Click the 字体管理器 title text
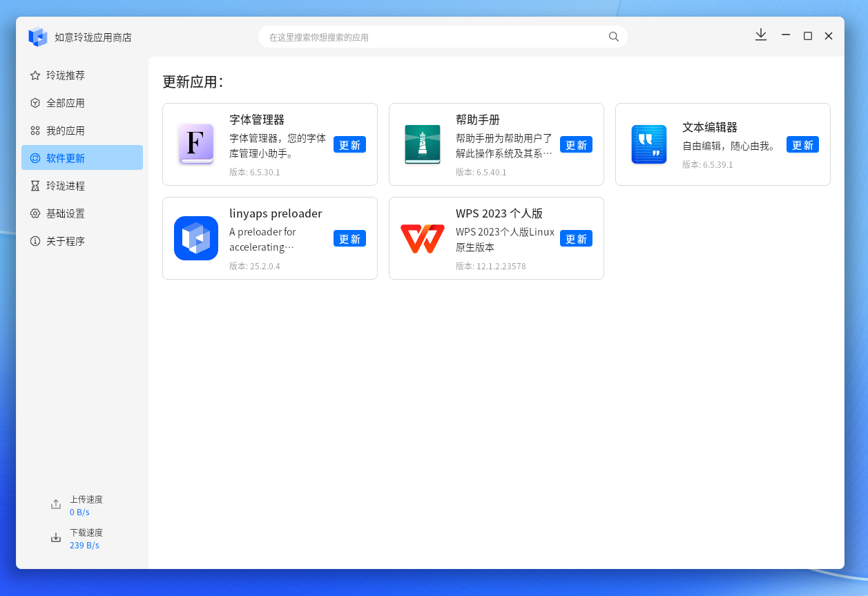The width and height of the screenshot is (868, 596). 257,119
